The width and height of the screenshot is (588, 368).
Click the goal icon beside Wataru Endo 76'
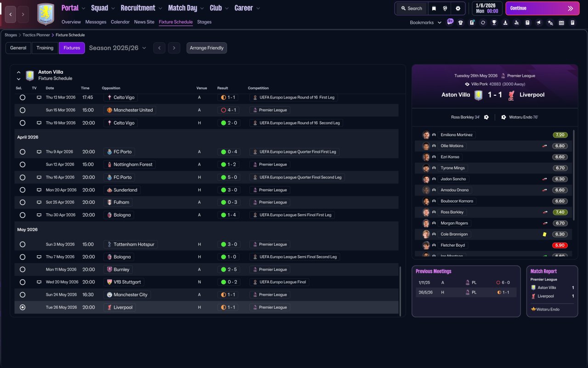503,117
